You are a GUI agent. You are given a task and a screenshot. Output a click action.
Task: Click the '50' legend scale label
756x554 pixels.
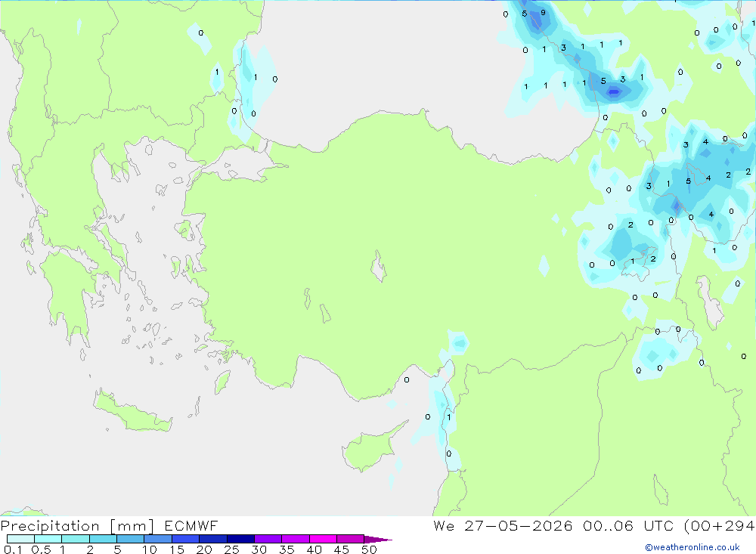tap(369, 549)
